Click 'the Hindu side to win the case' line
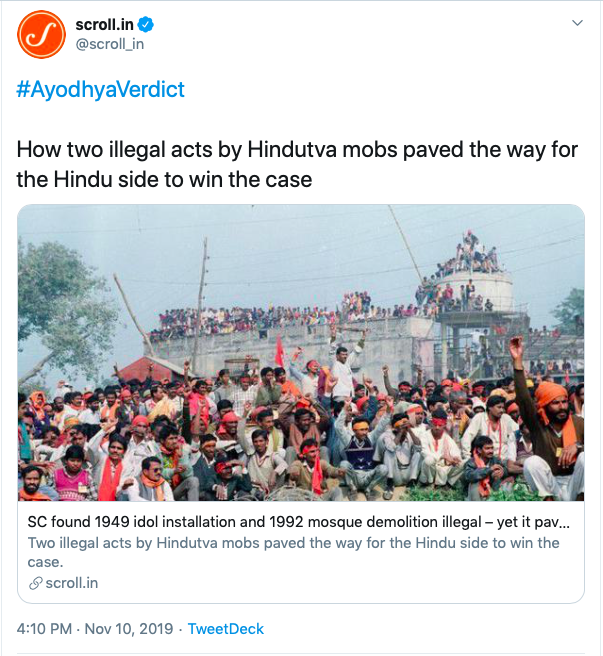 coord(165,179)
